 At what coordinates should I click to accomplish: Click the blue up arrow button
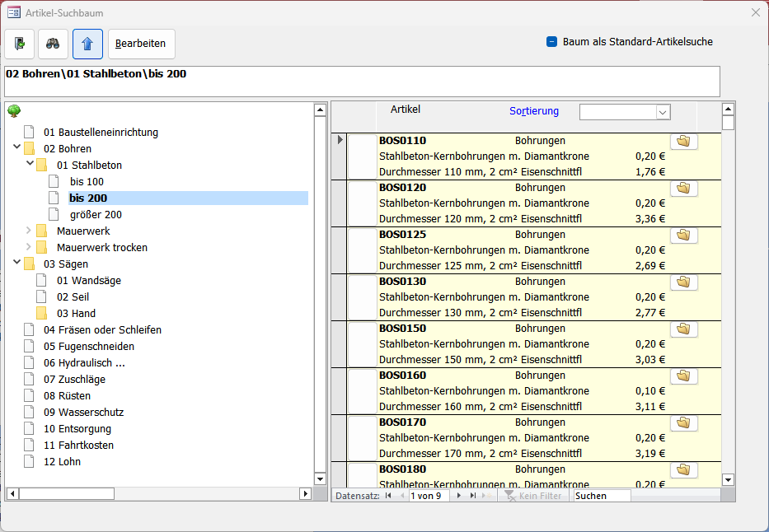[x=87, y=44]
